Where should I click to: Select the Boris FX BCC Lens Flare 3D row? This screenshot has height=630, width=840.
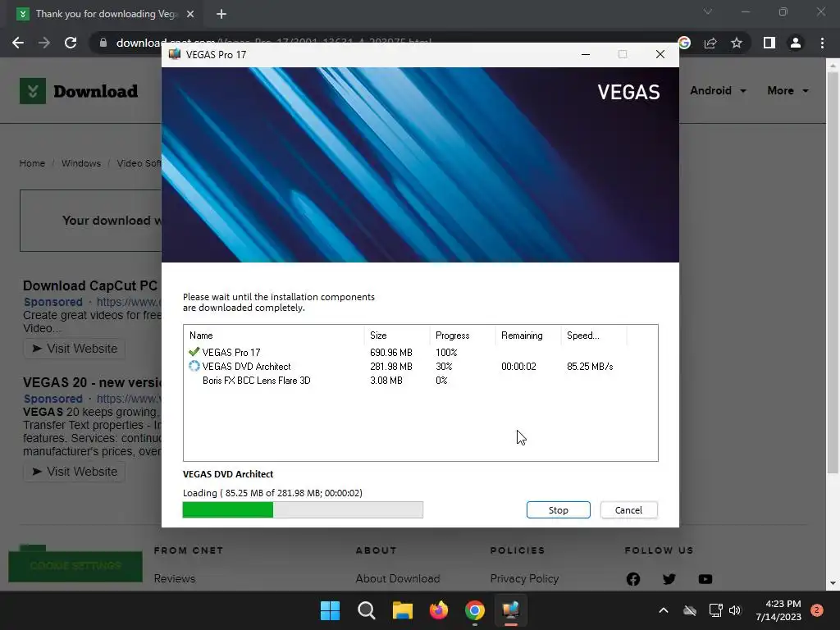[x=421, y=381]
